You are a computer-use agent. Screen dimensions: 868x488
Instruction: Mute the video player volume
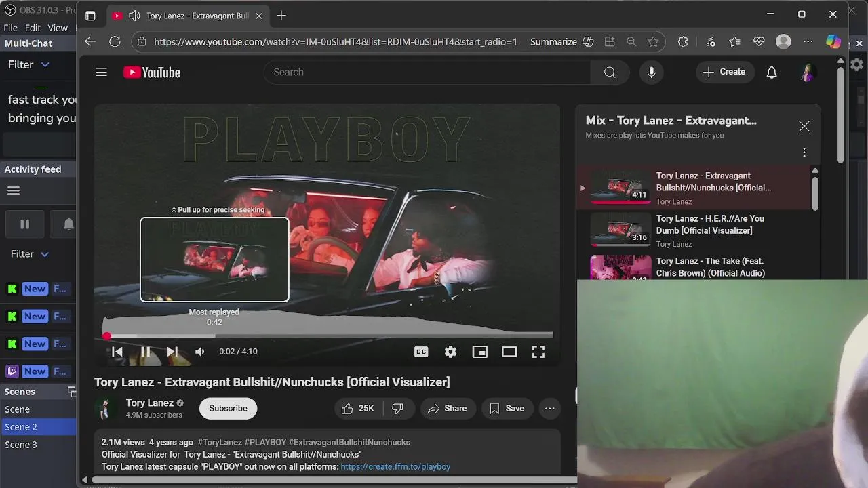tap(199, 352)
